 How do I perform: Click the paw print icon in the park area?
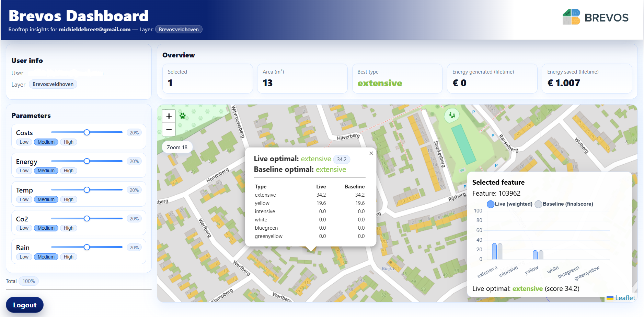(x=183, y=116)
